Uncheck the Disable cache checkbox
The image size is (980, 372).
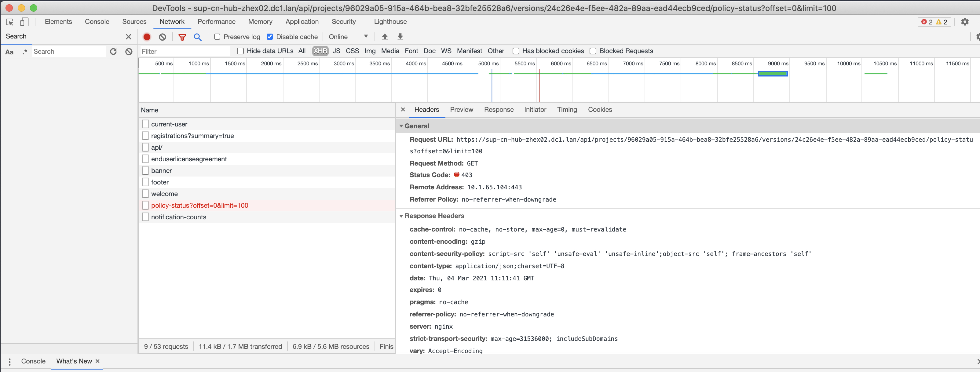[x=270, y=37]
